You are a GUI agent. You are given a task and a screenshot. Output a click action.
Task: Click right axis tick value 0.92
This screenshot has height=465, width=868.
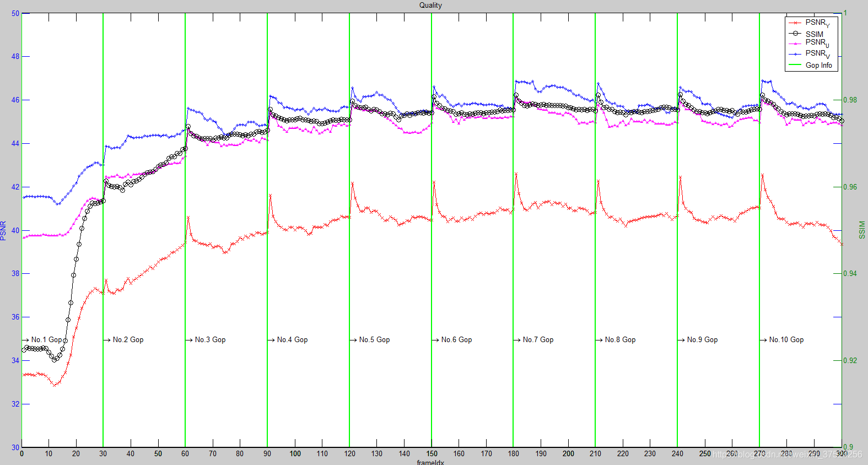[x=850, y=360]
